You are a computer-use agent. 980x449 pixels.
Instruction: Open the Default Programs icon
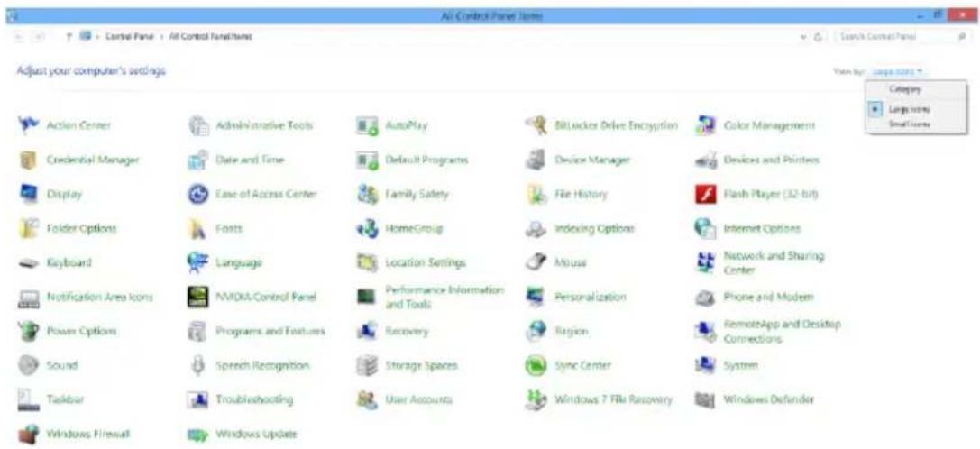point(368,160)
